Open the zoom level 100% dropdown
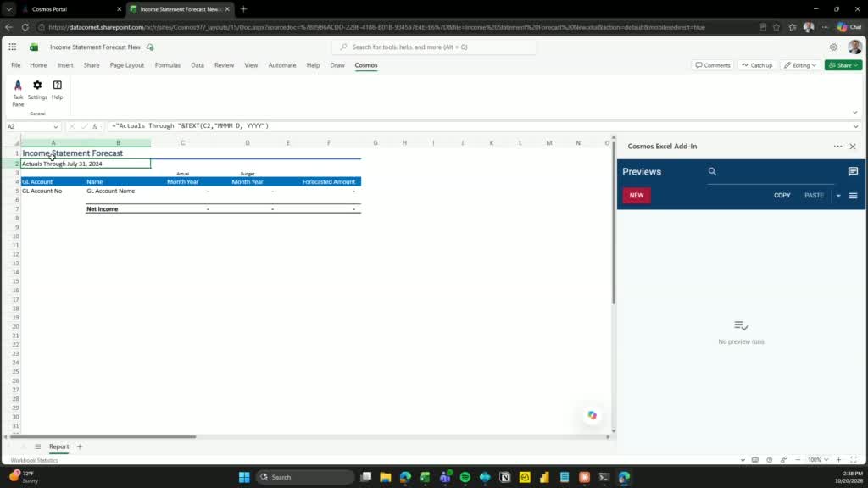 point(818,460)
